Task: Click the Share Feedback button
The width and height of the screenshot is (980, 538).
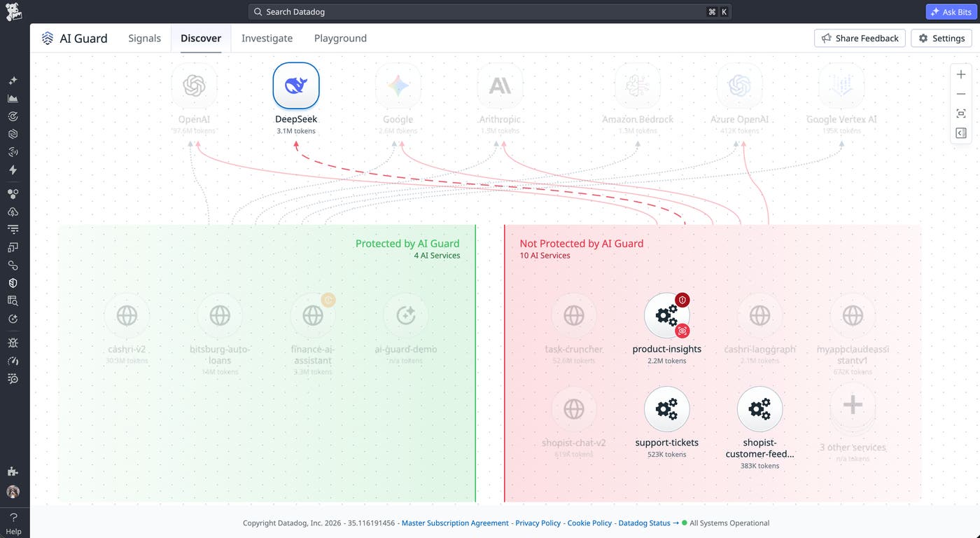Action: click(x=860, y=38)
